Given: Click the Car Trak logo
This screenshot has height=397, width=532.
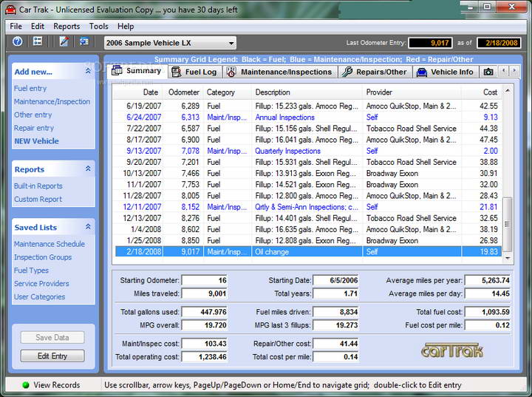Looking at the screenshot, I should coord(451,351).
